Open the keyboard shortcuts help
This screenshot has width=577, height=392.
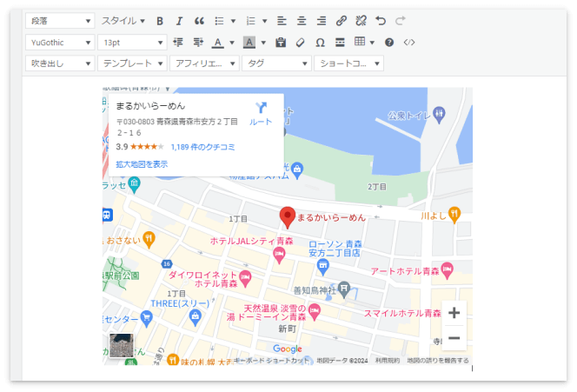pyautogui.click(x=389, y=43)
